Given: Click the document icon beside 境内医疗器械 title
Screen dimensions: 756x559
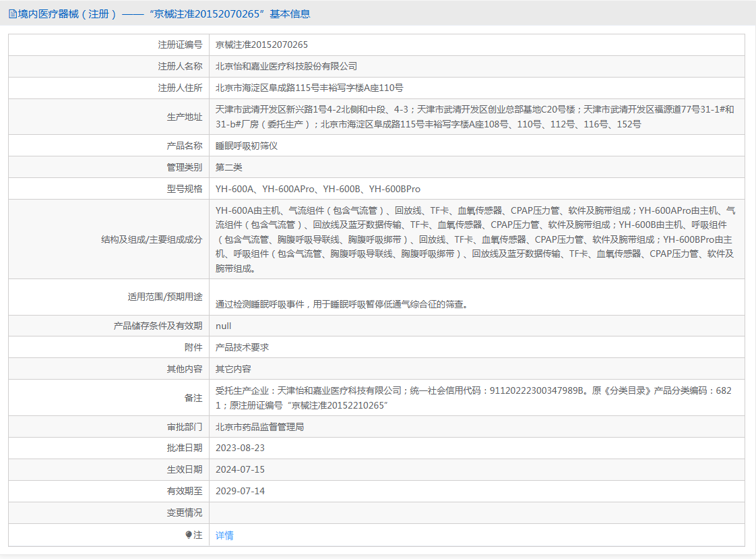Looking at the screenshot, I should (13, 14).
